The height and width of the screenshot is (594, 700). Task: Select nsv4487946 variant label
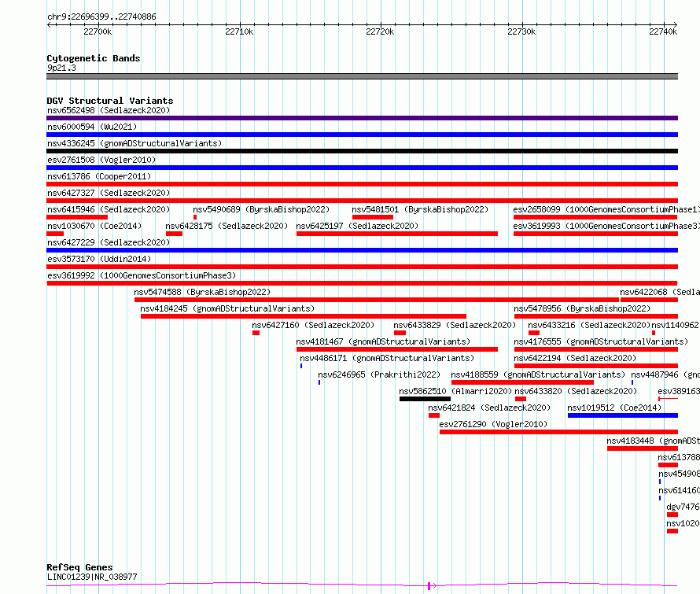(665, 374)
